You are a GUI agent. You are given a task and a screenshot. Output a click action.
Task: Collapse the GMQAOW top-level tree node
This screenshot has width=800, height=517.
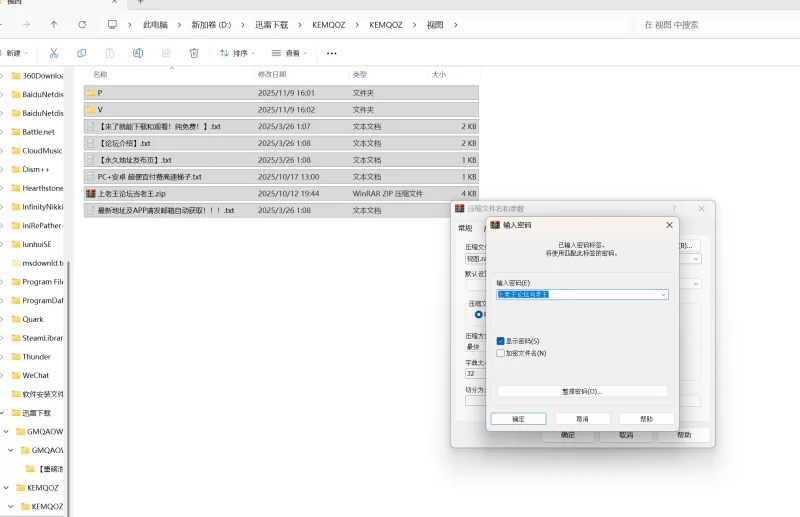point(6,431)
